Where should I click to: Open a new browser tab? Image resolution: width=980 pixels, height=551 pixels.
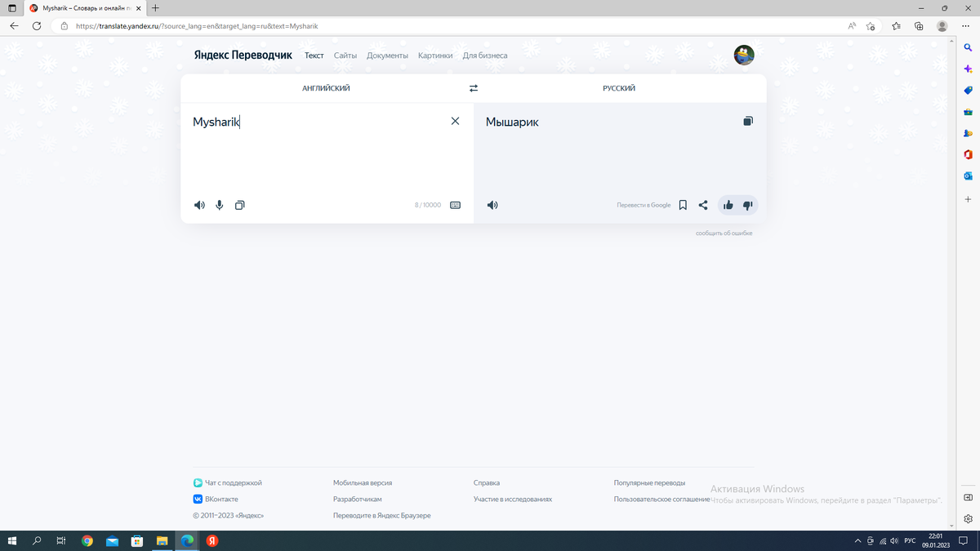tap(155, 8)
